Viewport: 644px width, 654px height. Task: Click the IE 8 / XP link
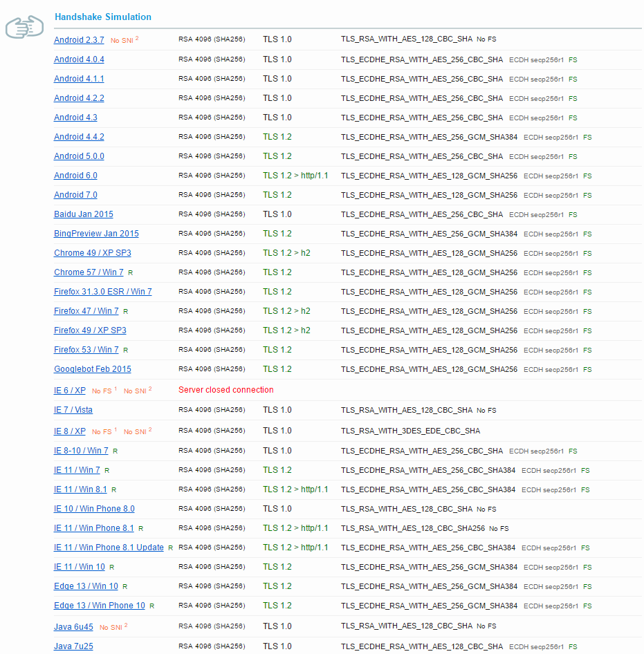click(x=69, y=431)
